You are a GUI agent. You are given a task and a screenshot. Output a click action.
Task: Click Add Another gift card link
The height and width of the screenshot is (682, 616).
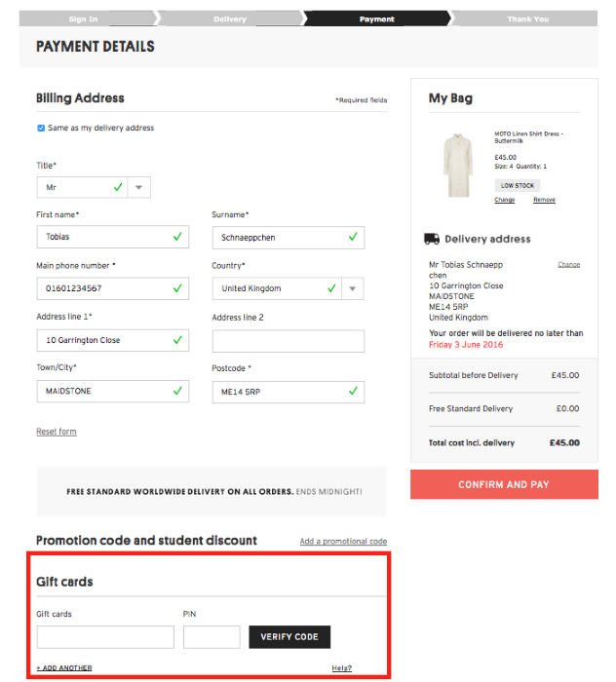pos(64,668)
